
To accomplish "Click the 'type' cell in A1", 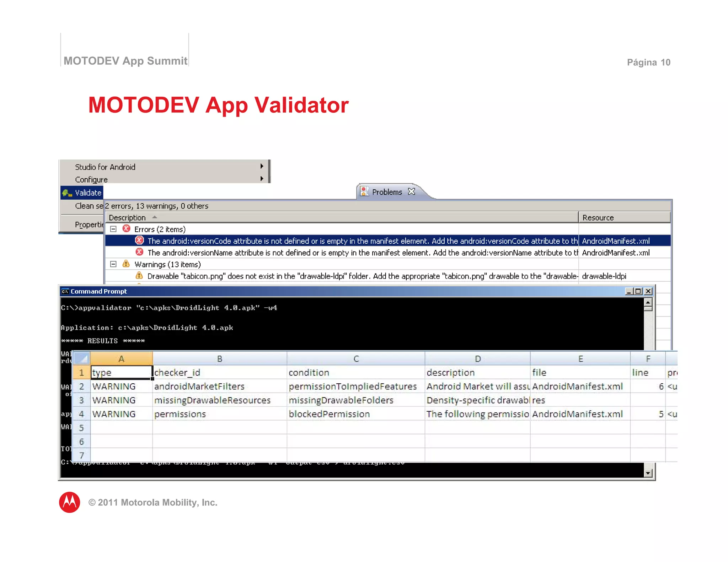I will pyautogui.click(x=122, y=372).
